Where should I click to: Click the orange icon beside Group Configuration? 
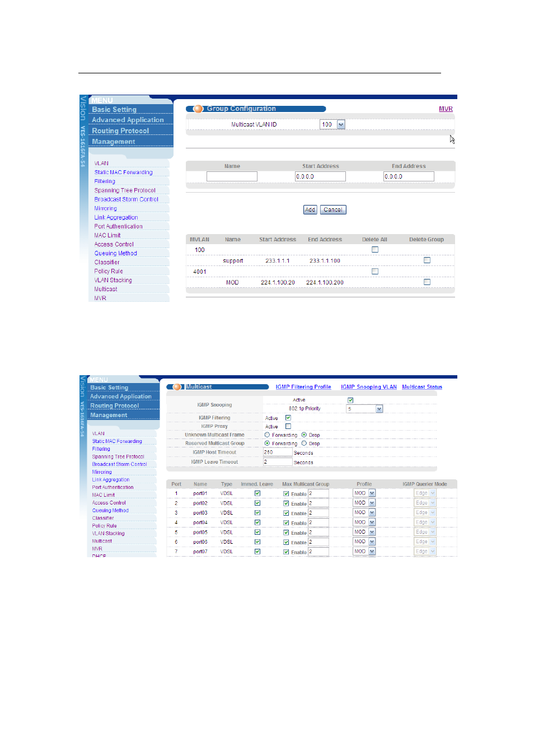198,109
